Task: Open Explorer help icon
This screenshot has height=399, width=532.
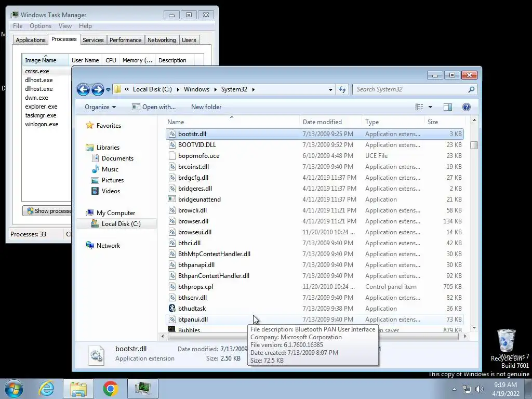Action: coord(466,107)
